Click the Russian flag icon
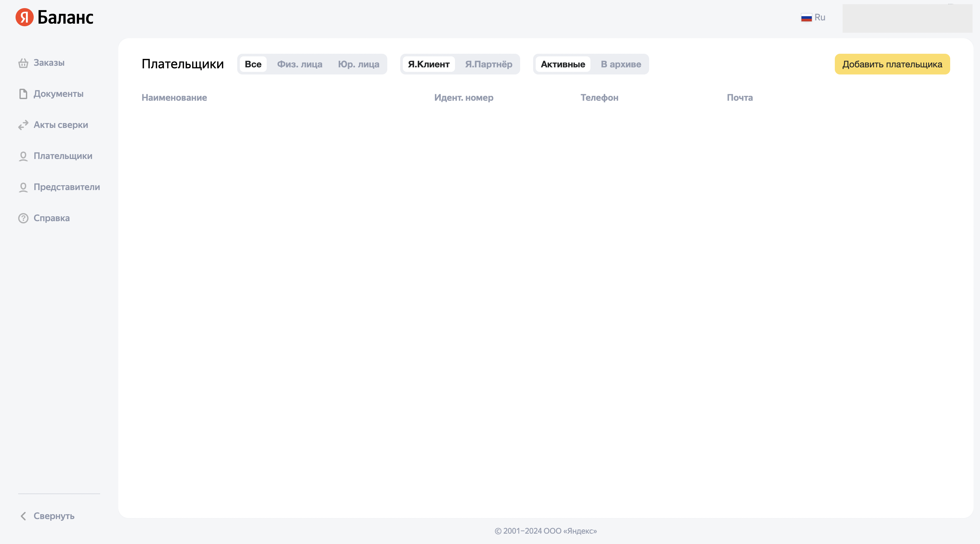The width and height of the screenshot is (980, 544). pos(806,17)
